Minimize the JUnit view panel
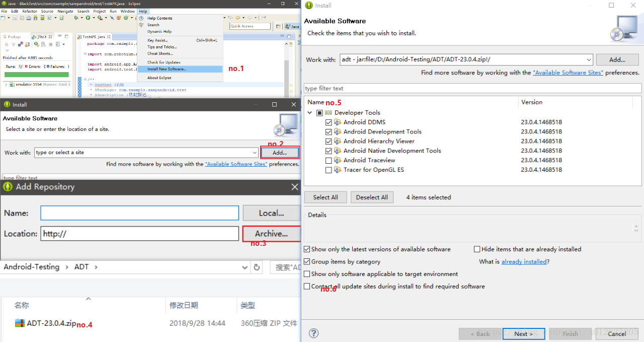This screenshot has width=644, height=342. pyautogui.click(x=60, y=36)
